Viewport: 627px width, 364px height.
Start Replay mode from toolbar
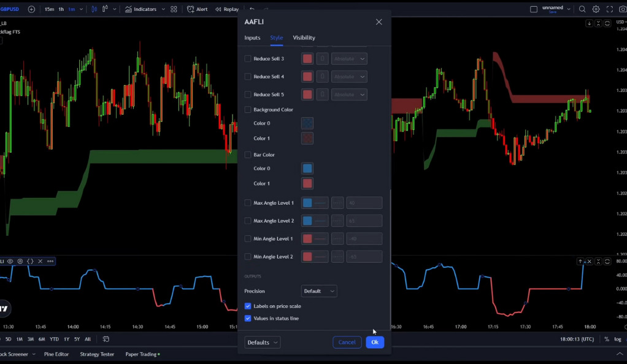pos(227,9)
